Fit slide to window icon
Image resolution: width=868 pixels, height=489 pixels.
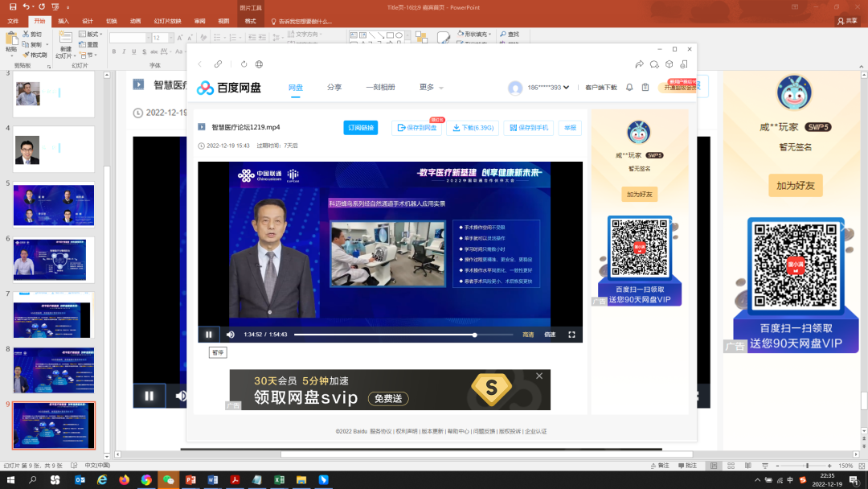(862, 466)
